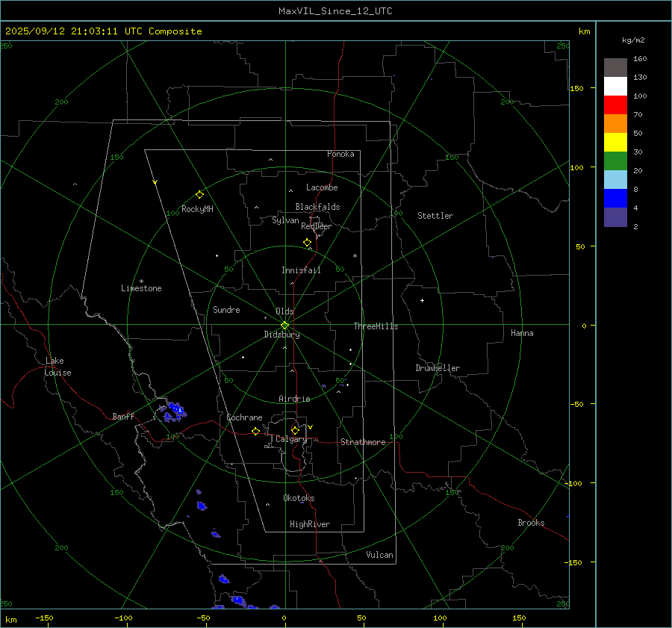Click the green 20-30 legend swatch

click(615, 161)
